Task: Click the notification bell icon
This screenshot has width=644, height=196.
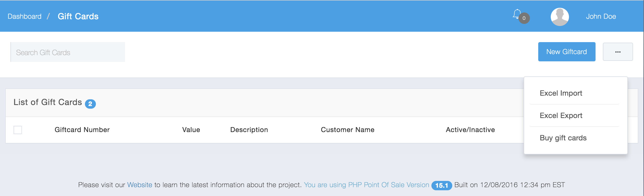Action: click(517, 14)
